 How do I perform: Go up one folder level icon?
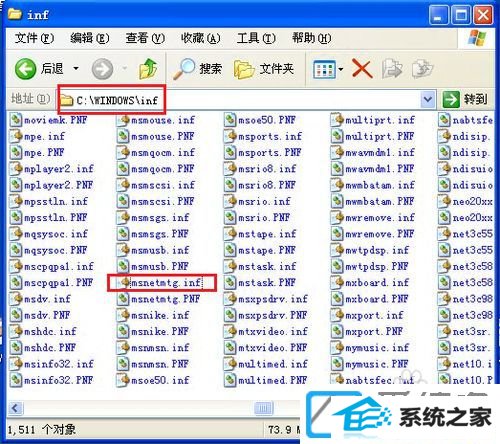click(x=148, y=69)
